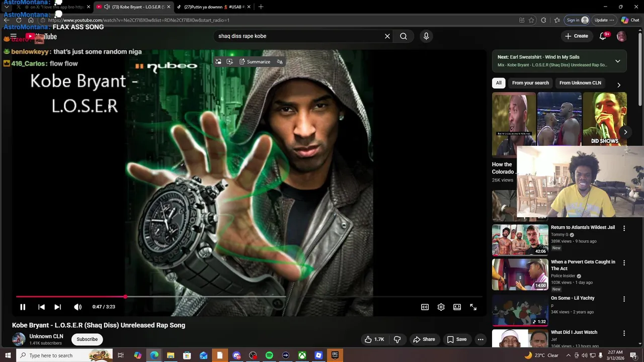Open the Update settings and more menu

(604, 20)
